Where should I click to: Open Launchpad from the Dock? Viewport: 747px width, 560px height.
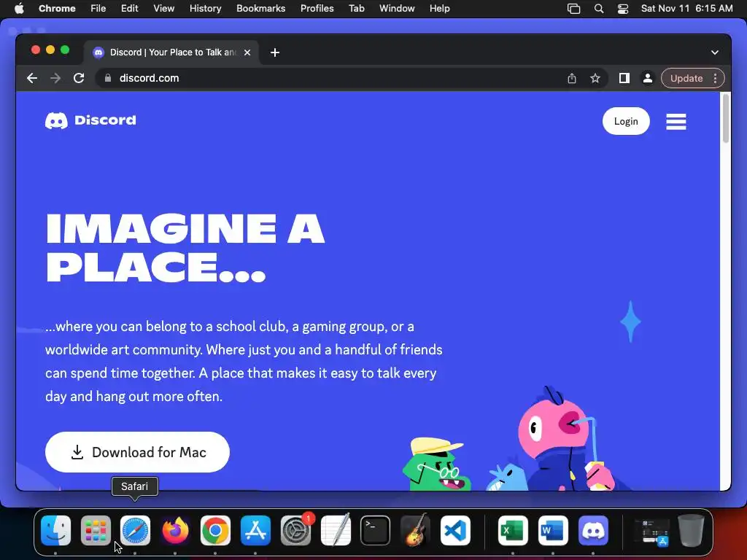(96, 531)
